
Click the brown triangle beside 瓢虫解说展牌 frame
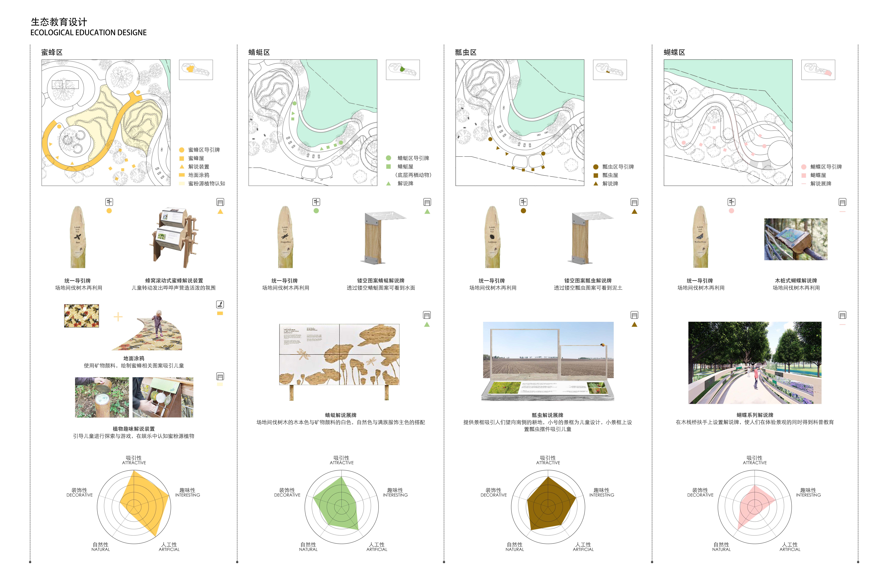pos(634,324)
